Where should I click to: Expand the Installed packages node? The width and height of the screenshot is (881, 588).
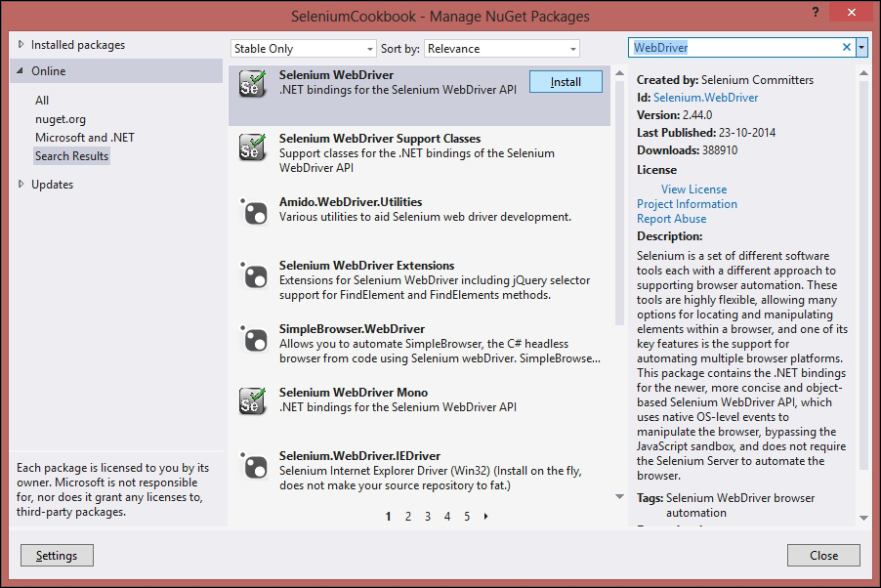point(21,44)
